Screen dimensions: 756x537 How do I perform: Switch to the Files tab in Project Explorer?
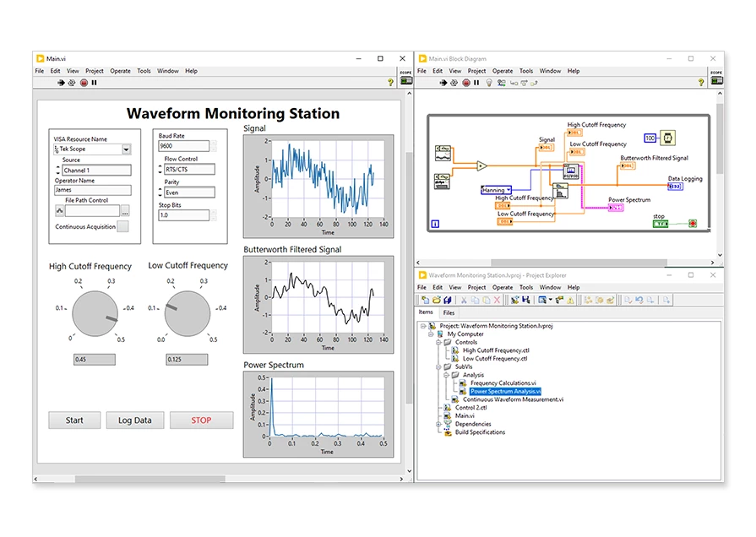pos(449,312)
